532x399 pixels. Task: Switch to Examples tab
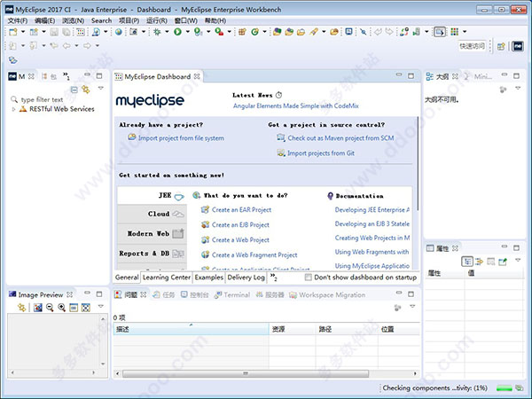click(209, 278)
